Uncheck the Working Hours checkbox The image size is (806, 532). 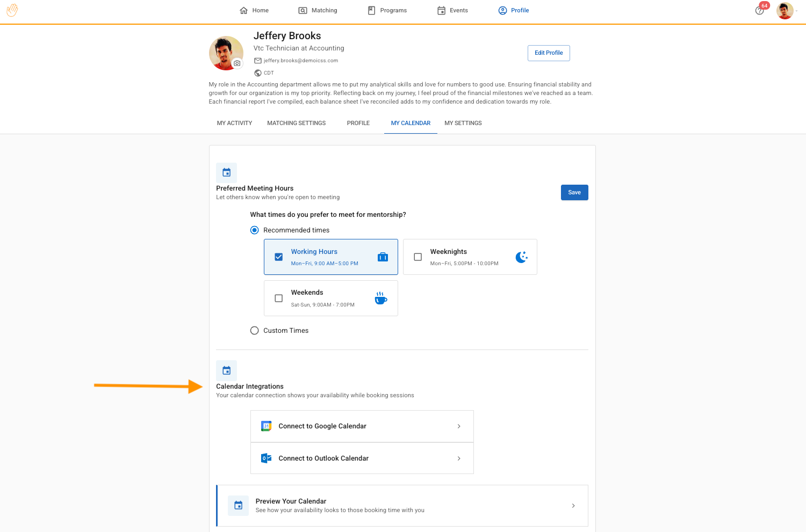[279, 257]
